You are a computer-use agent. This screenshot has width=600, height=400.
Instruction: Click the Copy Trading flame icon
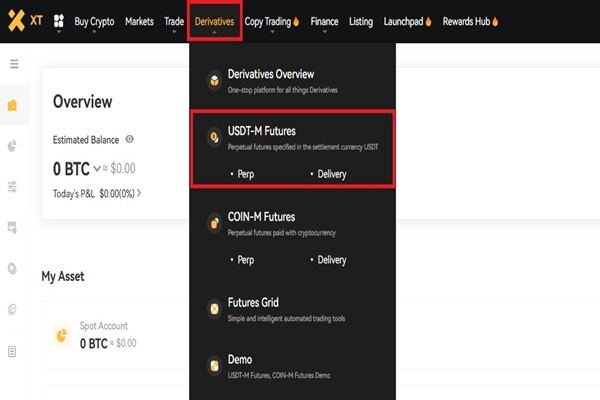pyautogui.click(x=296, y=21)
